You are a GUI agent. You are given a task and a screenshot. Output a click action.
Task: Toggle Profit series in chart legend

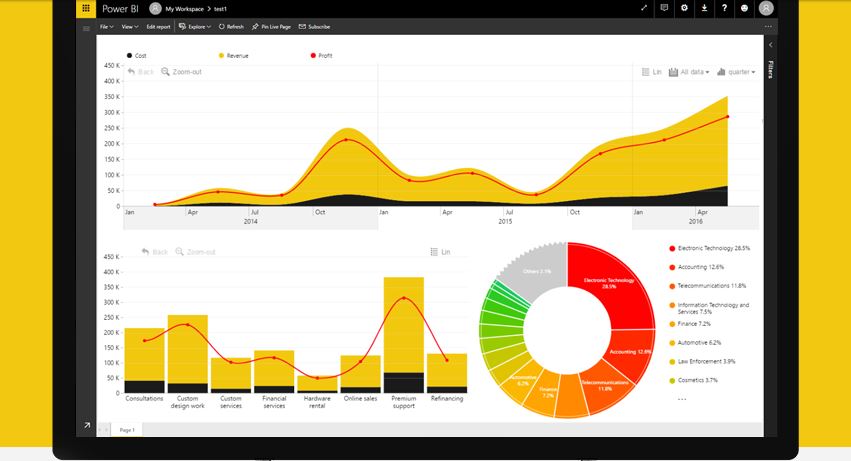(321, 55)
